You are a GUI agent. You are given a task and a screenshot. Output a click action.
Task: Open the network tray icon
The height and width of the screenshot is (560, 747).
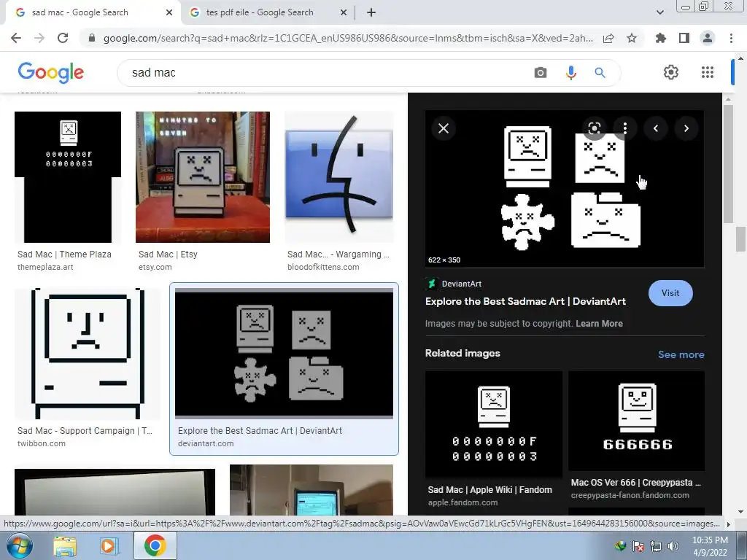[656, 546]
